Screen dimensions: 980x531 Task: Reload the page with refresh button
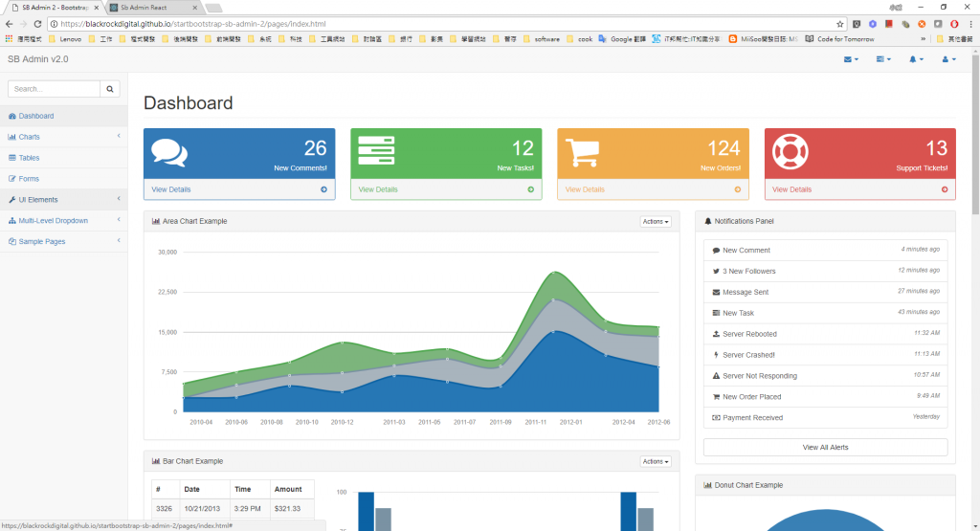tap(37, 24)
